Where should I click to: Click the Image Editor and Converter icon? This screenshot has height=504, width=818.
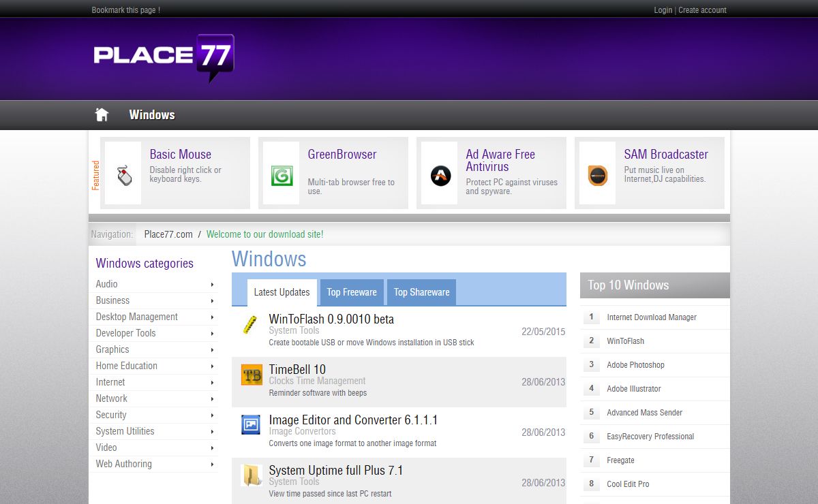click(251, 425)
